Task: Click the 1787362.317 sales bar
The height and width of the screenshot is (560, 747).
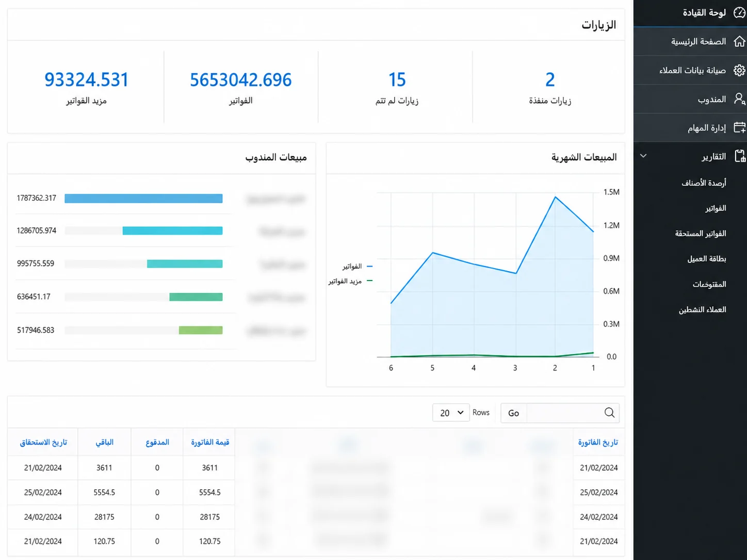Action: coord(143,198)
